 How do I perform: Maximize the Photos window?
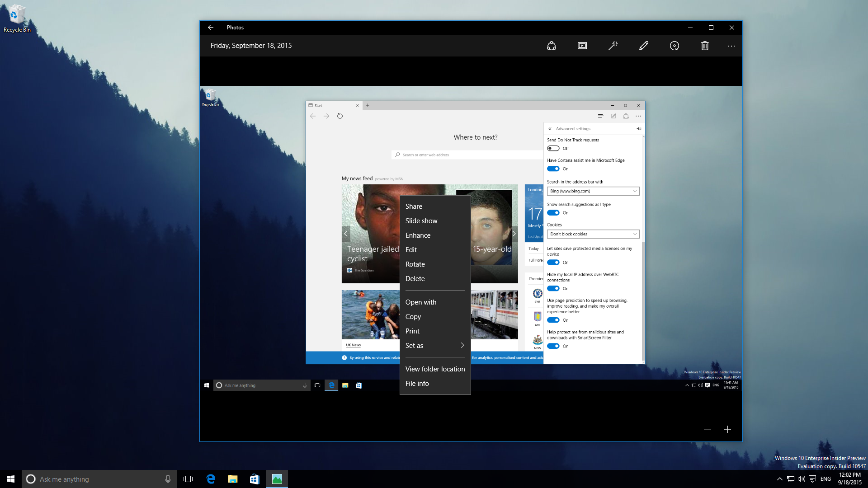711,28
